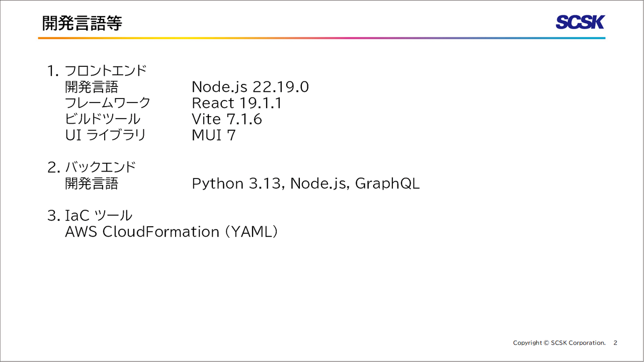Click the rainbow gradient divider line
644x362 pixels.
322,38
